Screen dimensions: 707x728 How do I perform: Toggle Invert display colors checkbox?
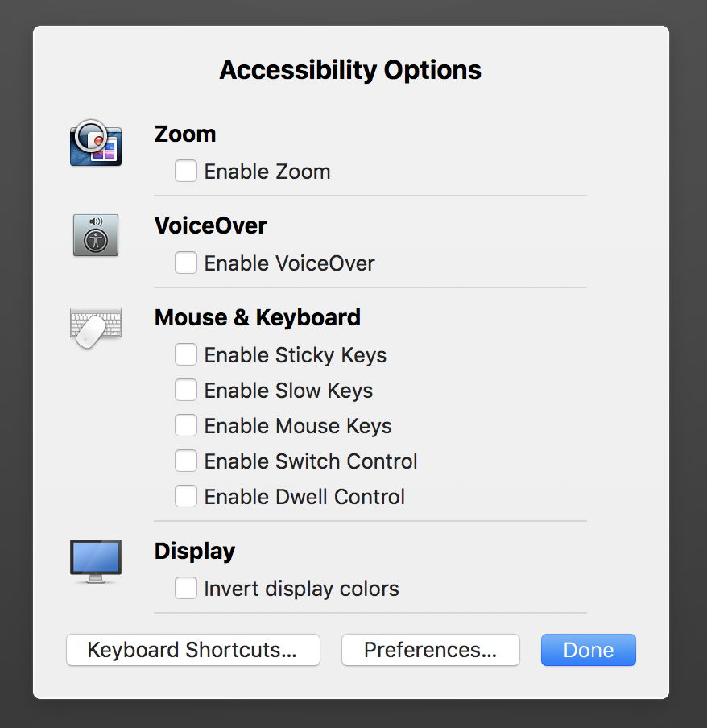click(186, 589)
